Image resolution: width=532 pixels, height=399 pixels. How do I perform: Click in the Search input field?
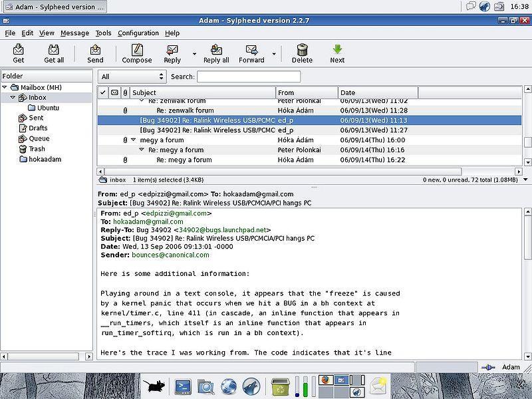pyautogui.click(x=249, y=76)
